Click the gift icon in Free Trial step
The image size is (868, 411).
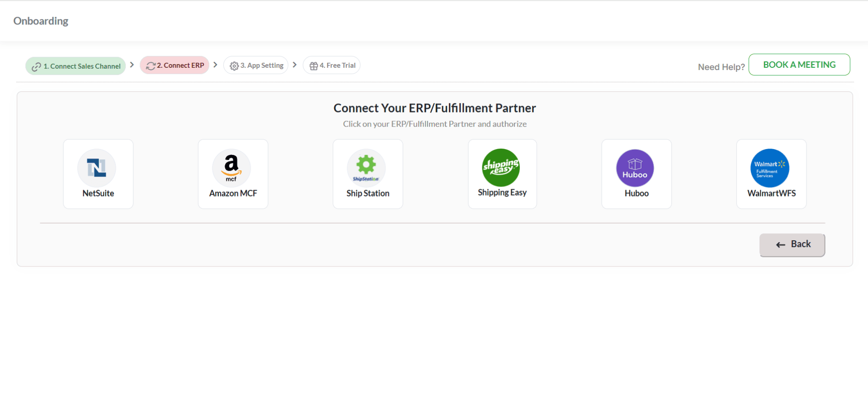[314, 66]
